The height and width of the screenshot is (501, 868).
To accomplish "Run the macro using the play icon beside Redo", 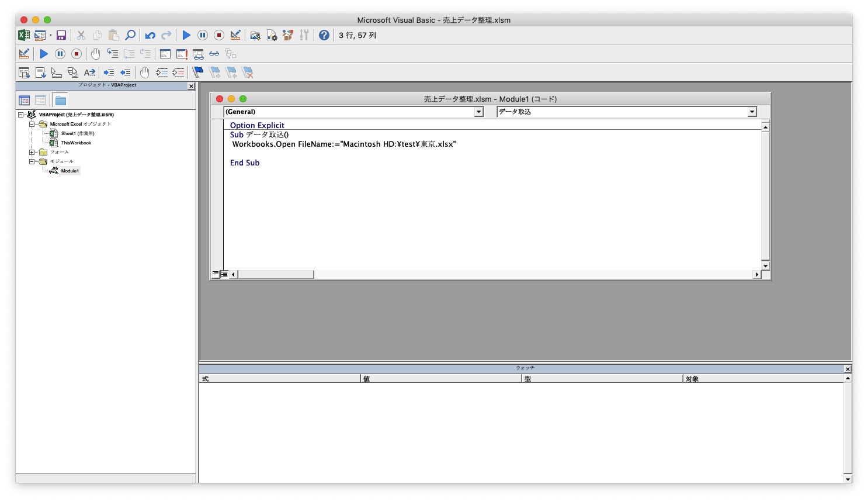I will (x=186, y=36).
